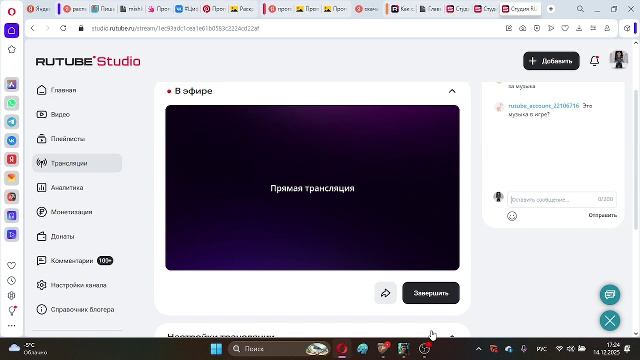Open the teal support chat bubble
This screenshot has width=640, height=360.
click(x=610, y=294)
